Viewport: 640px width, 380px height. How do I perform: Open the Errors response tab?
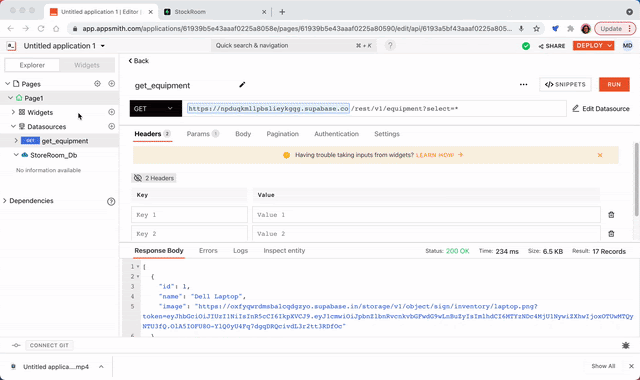[208, 251]
